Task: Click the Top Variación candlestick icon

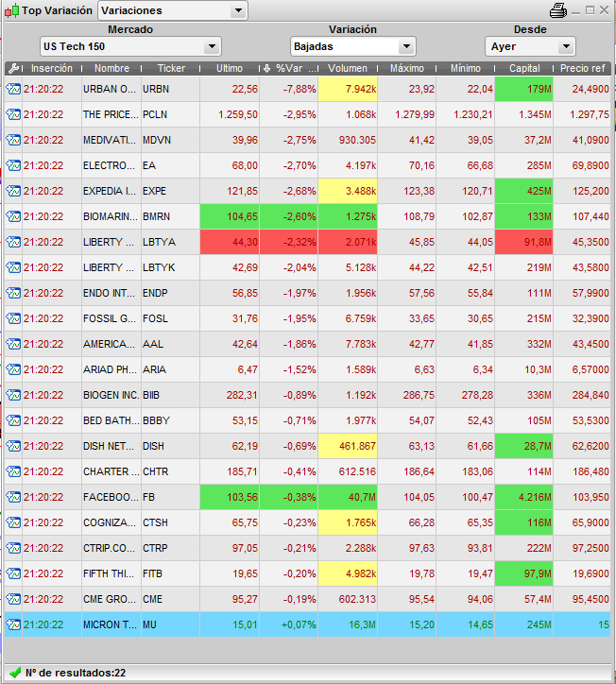Action: pos(11,10)
